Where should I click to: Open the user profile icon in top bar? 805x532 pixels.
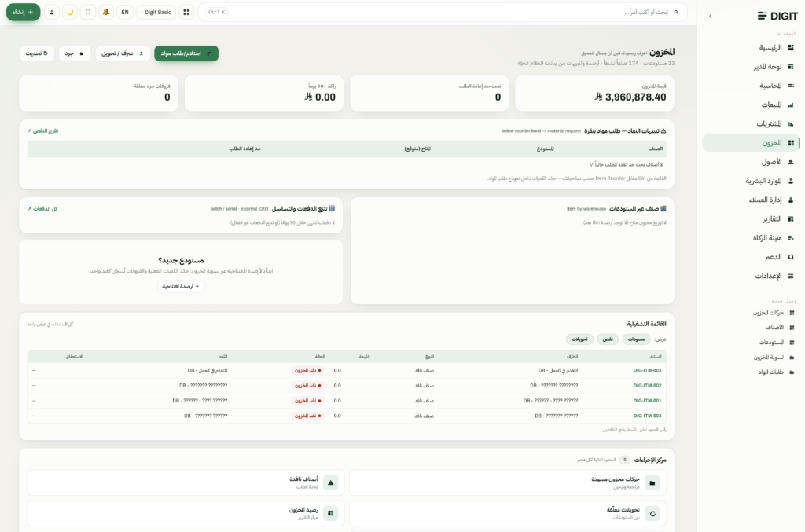pyautogui.click(x=51, y=12)
